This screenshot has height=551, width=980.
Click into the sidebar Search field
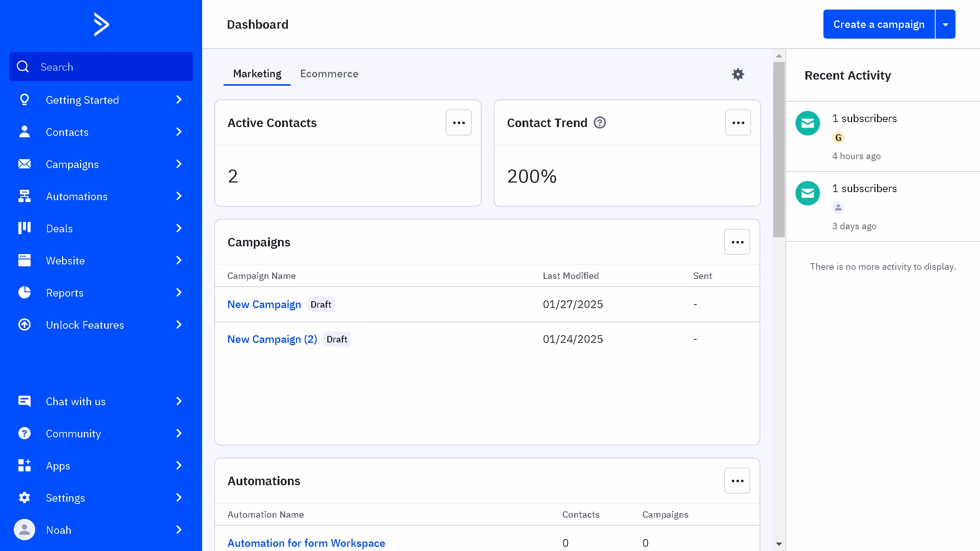pyautogui.click(x=111, y=67)
